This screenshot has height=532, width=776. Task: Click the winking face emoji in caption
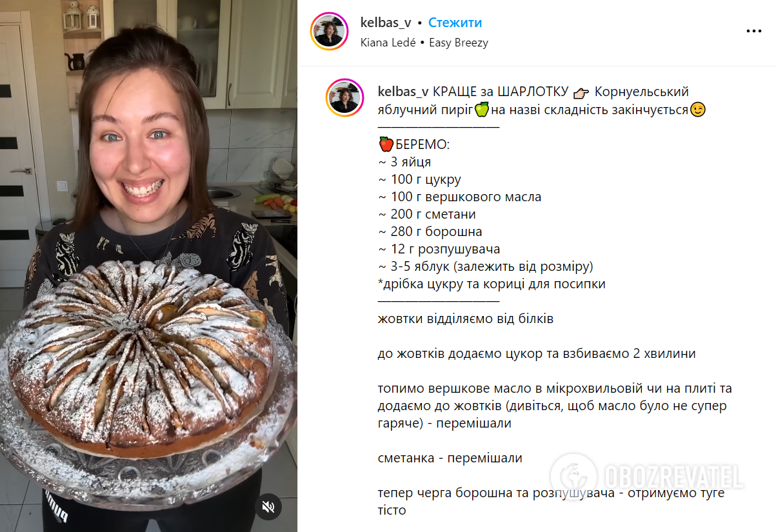[697, 110]
